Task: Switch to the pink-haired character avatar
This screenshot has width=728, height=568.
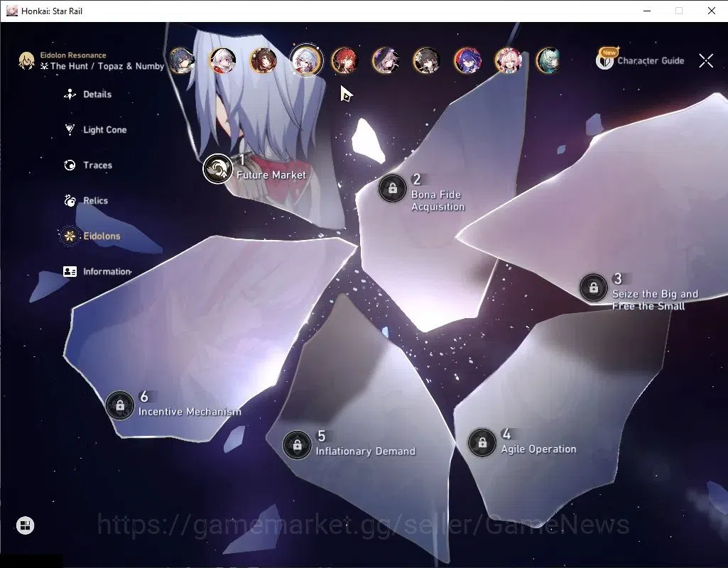Action: tap(508, 61)
